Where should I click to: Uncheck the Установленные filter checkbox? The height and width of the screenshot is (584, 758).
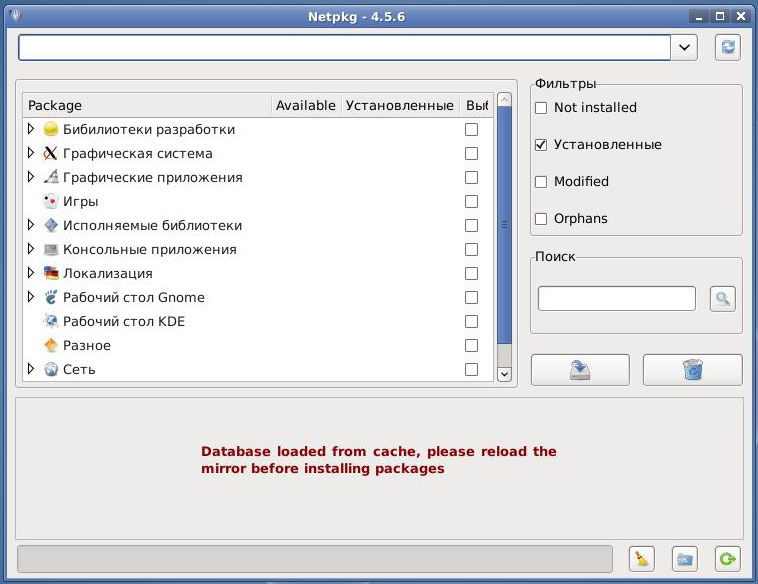(541, 145)
